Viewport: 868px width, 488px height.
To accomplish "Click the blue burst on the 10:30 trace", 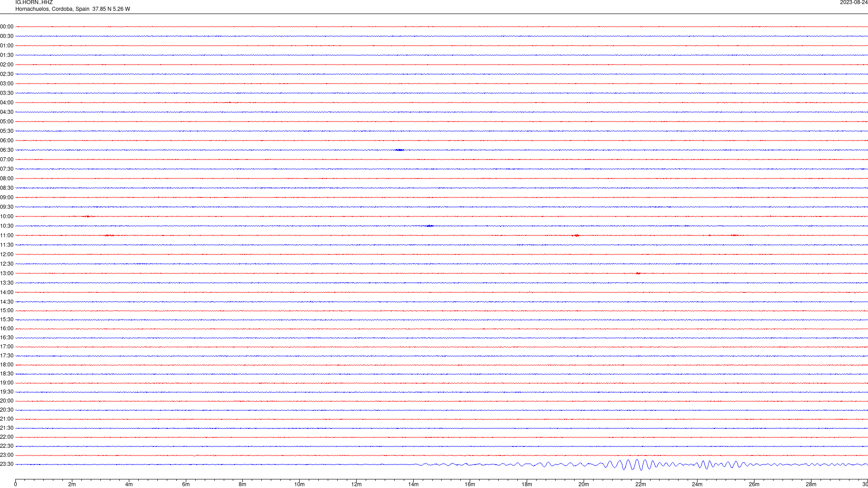I will 429,225.
